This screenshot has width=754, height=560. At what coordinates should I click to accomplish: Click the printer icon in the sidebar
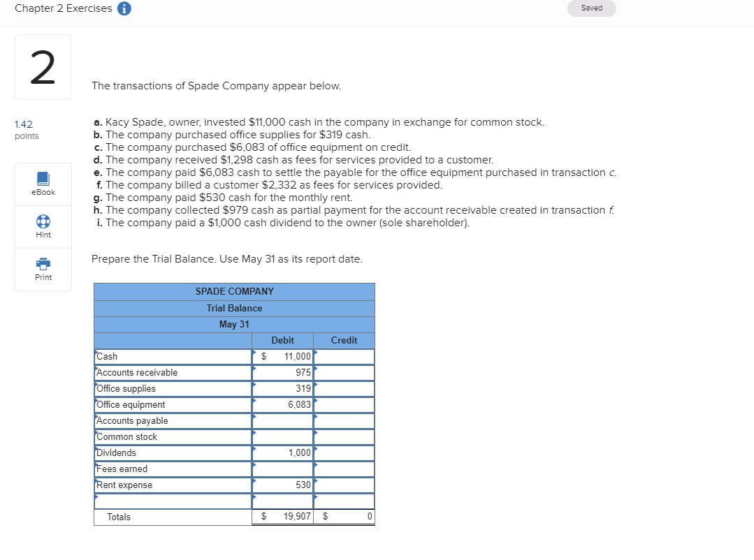click(43, 265)
